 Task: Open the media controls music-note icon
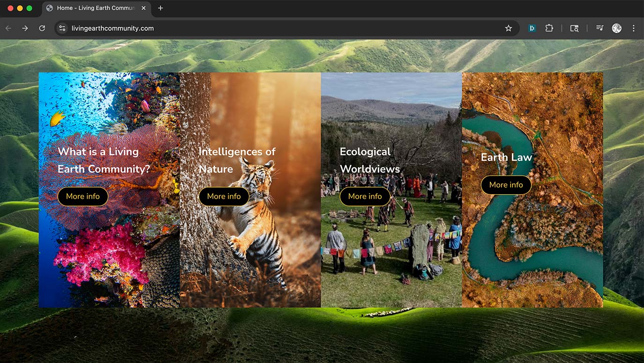[x=599, y=28]
